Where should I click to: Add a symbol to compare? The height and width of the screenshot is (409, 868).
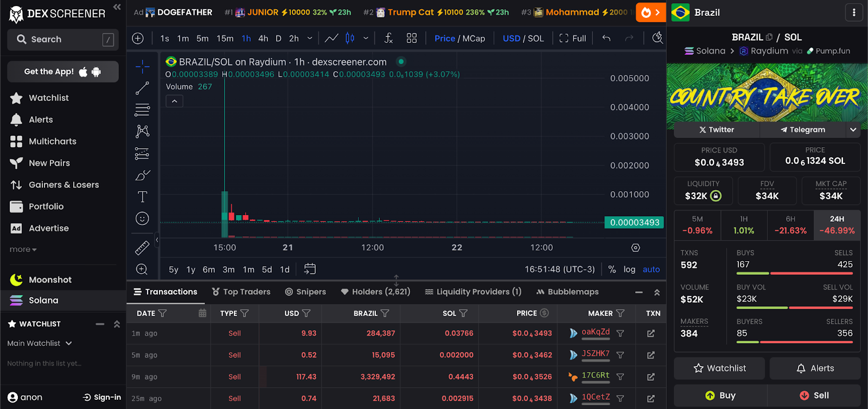click(138, 39)
